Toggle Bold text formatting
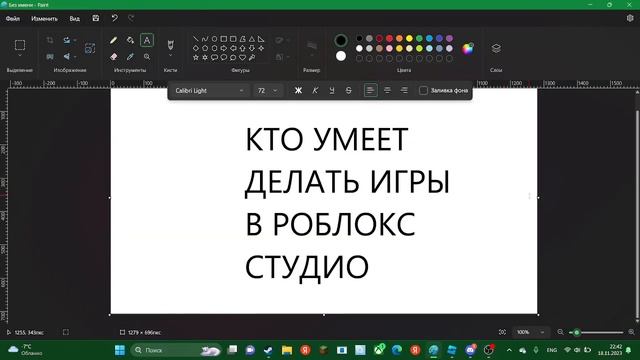Viewport: 640px width, 360px height. 298,90
